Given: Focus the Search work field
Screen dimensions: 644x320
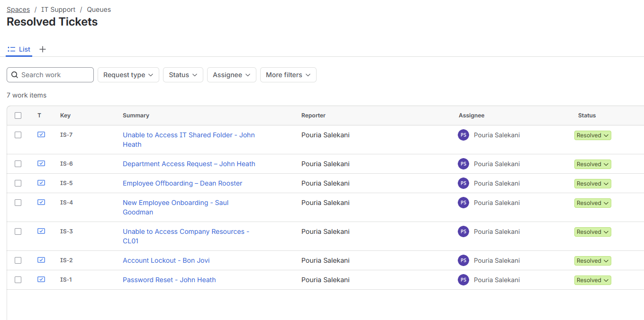Looking at the screenshot, I should point(50,75).
